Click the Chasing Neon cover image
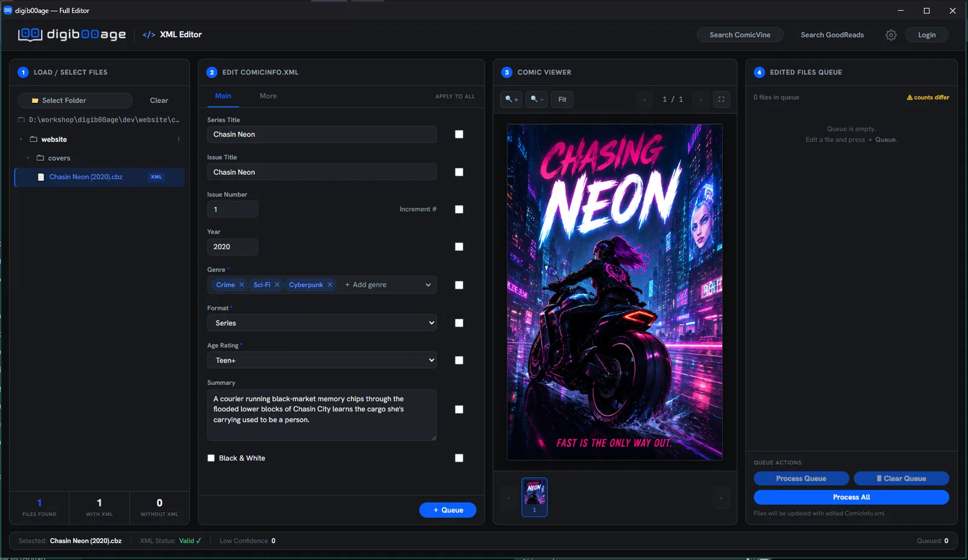The height and width of the screenshot is (560, 968). [x=615, y=292]
